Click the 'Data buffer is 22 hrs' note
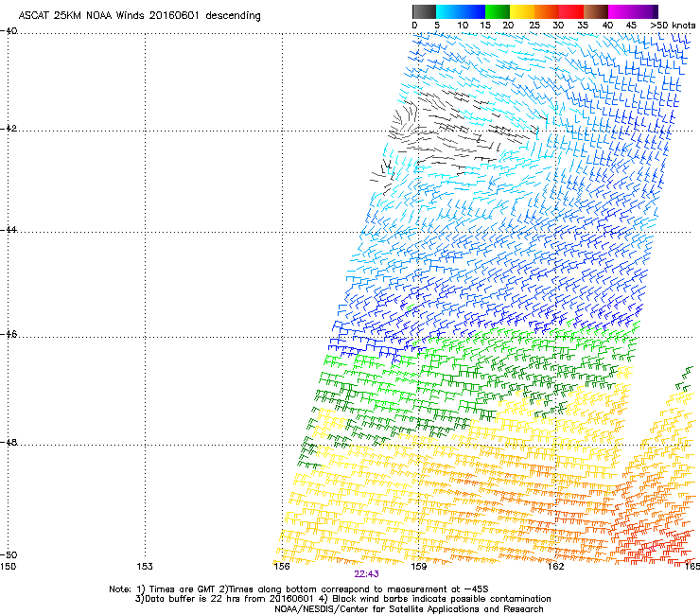Image resolution: width=700 pixels, height=615 pixels. [342, 599]
